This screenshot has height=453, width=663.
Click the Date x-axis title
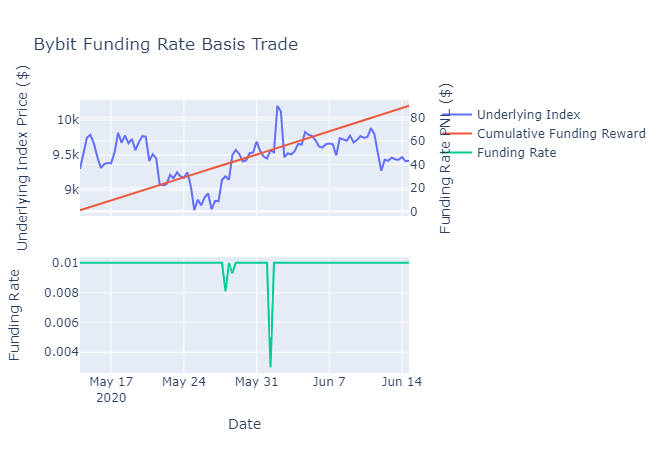244,424
